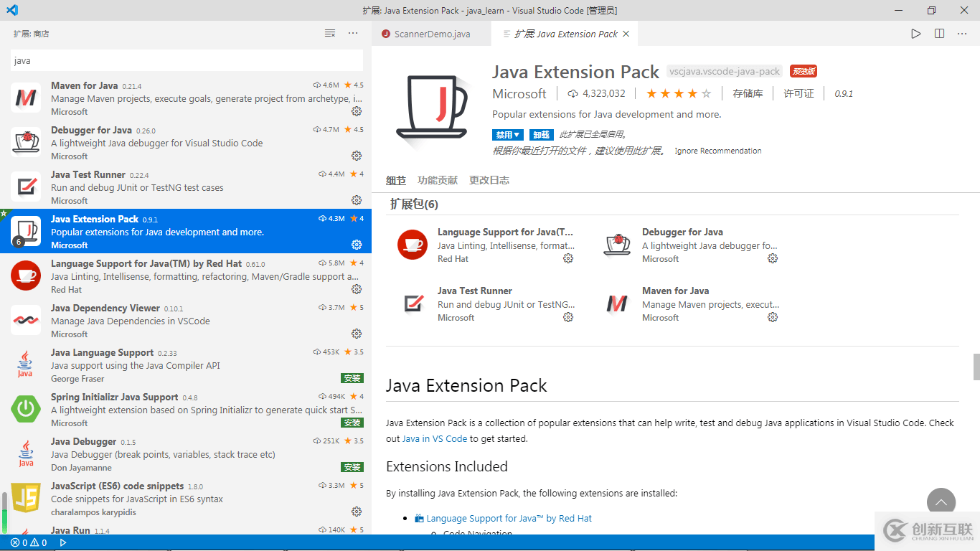Open editor more actions ellipsis
Screen dimensions: 980x551
click(x=963, y=34)
